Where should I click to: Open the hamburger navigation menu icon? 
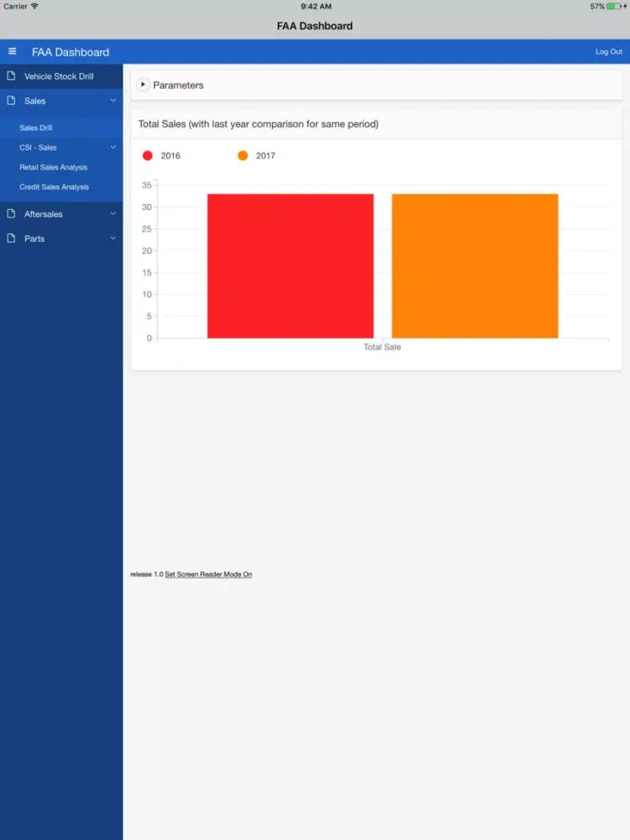(x=13, y=51)
